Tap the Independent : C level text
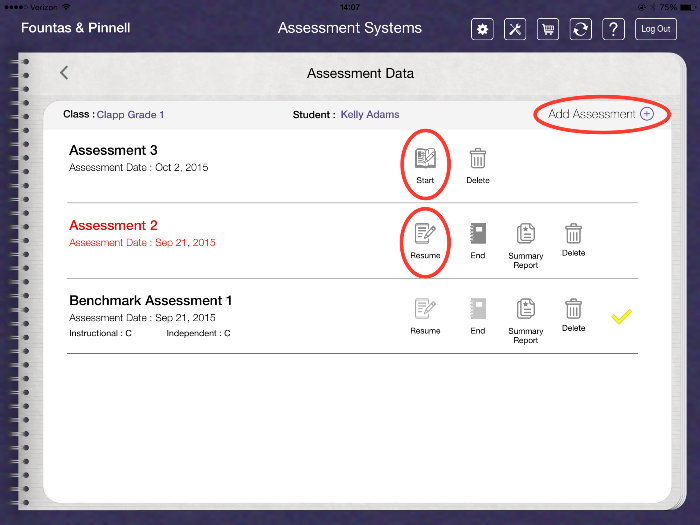 (x=198, y=333)
